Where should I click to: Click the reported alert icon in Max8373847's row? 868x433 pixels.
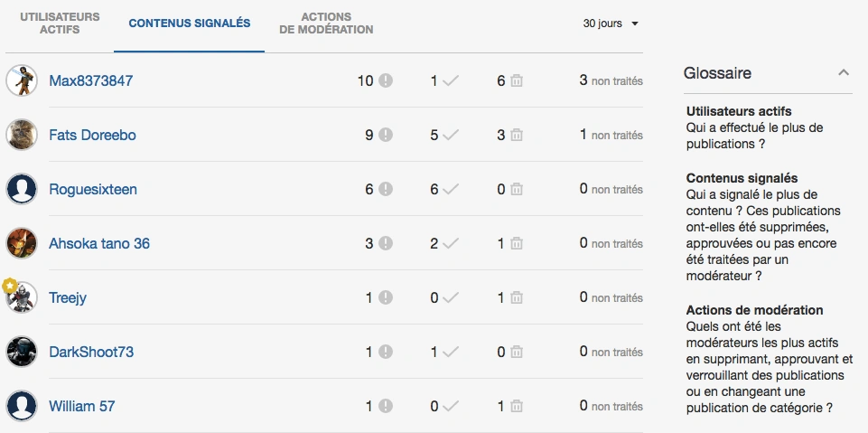[386, 81]
